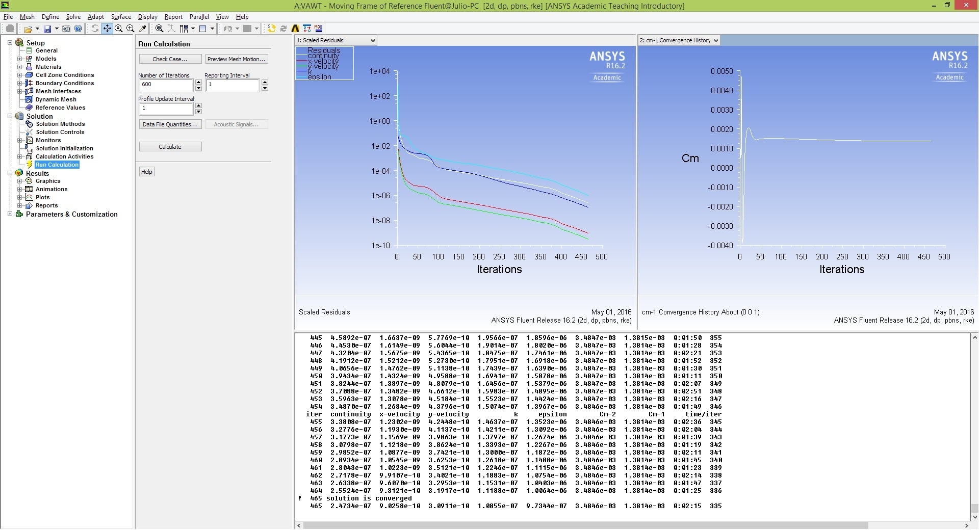Open the blue help question-mark icon
980x530 pixels.
78,29
